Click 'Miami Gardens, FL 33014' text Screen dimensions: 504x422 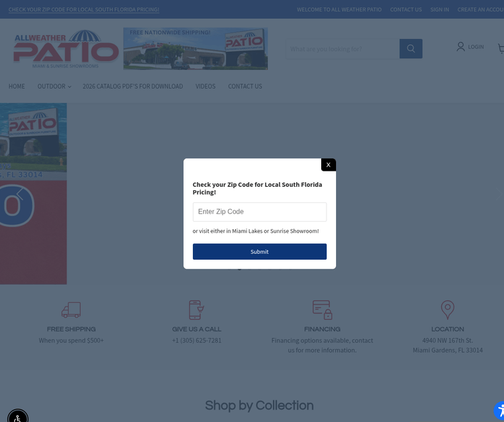pos(448,350)
